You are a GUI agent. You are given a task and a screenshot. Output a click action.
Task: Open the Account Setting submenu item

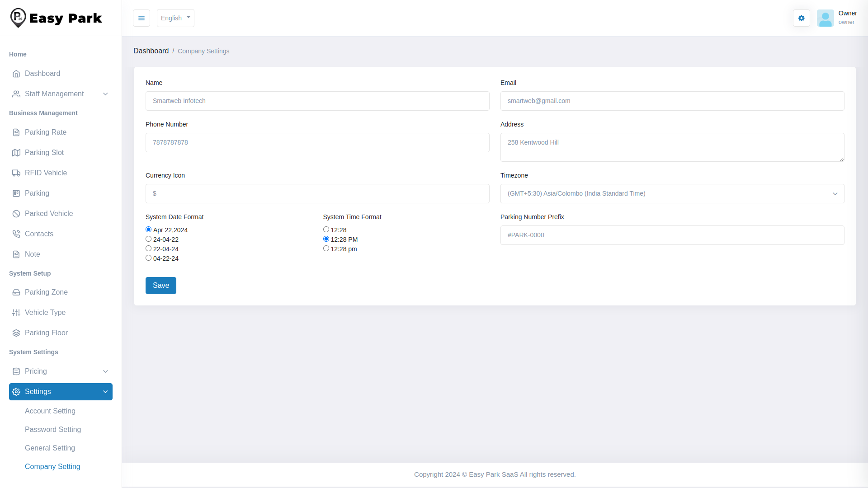[50, 411]
